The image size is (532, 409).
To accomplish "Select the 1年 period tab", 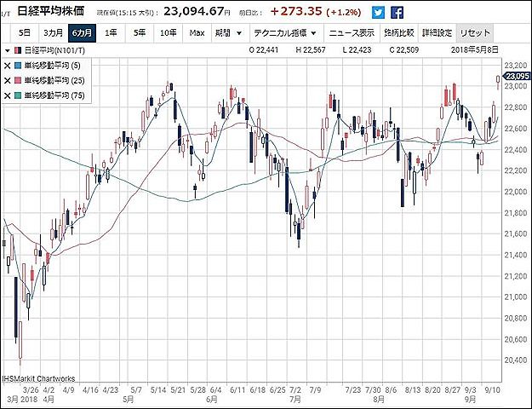I will click(x=111, y=33).
